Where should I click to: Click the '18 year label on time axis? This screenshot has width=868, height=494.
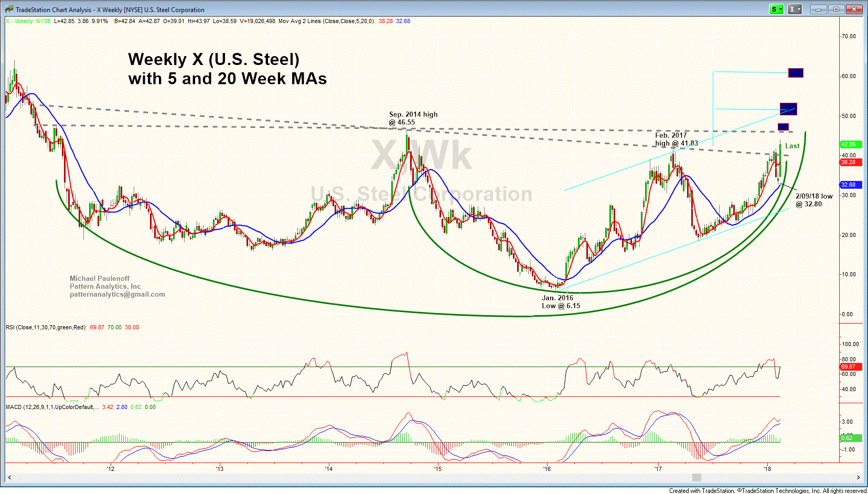point(767,468)
